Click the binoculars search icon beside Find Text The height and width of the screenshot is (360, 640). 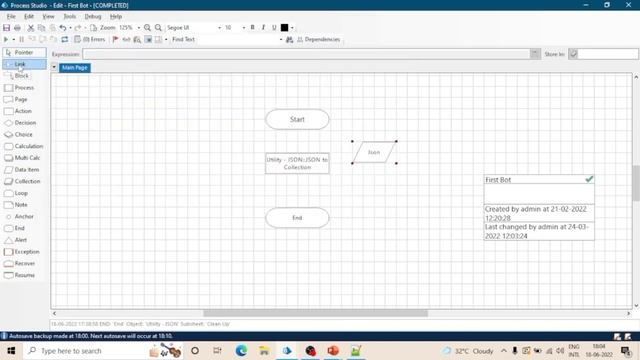click(289, 40)
